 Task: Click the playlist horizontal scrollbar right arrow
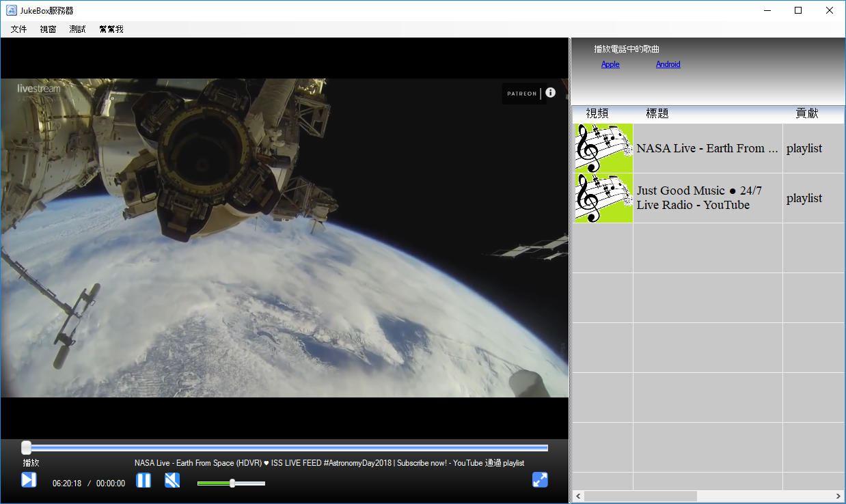838,496
